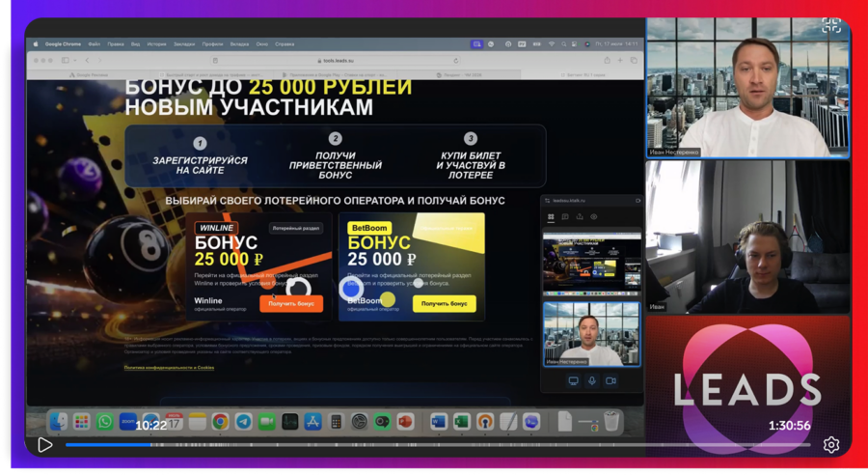
Task: Open the 'Файл' menu
Action: coord(95,44)
